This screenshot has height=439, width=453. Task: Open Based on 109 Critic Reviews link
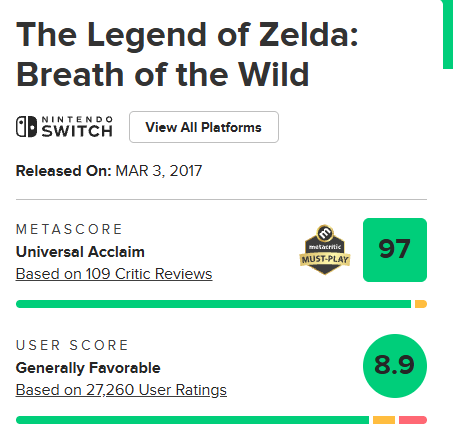[x=114, y=274]
